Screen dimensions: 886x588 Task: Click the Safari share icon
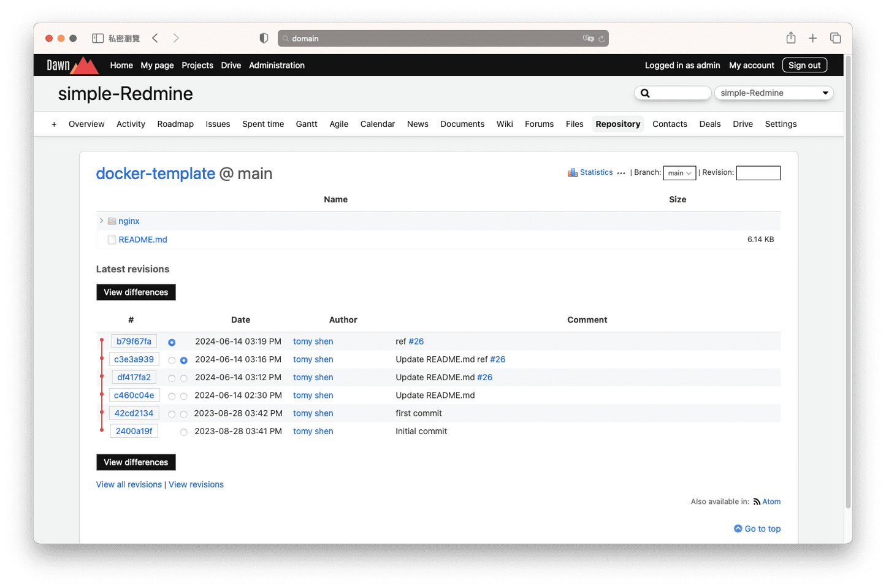790,37
